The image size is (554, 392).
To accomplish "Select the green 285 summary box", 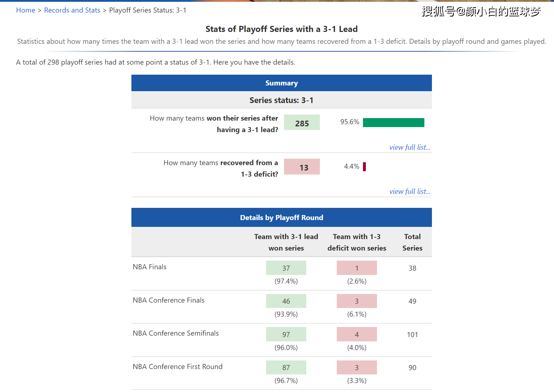I will [302, 122].
